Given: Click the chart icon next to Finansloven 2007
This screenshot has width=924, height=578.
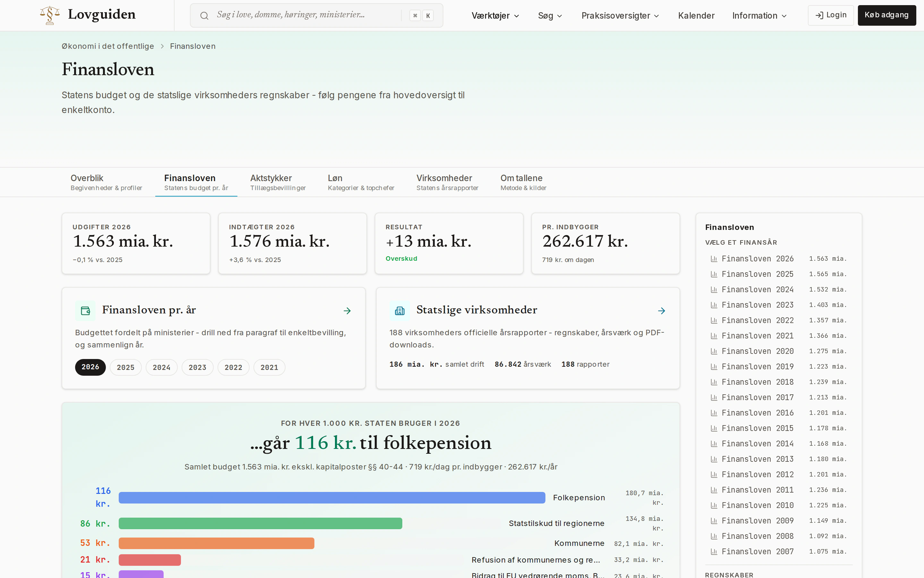Looking at the screenshot, I should tap(714, 552).
